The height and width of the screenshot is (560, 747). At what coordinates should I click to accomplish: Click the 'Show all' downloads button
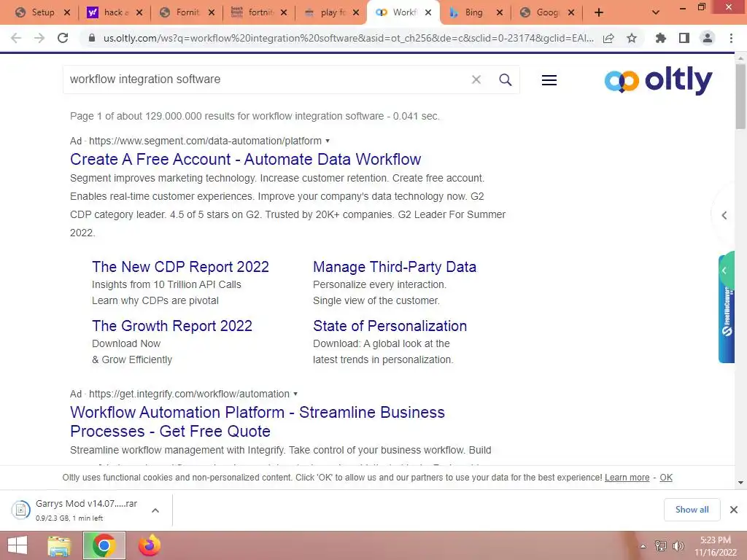click(692, 510)
